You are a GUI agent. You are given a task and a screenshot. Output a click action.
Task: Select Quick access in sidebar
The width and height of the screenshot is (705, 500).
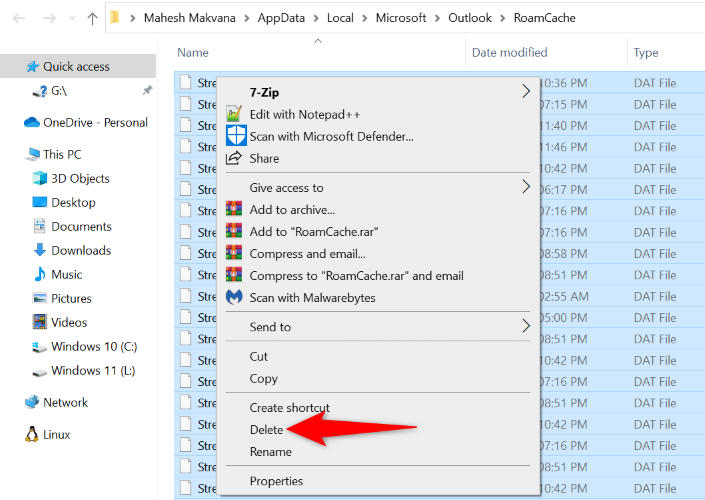click(x=76, y=67)
